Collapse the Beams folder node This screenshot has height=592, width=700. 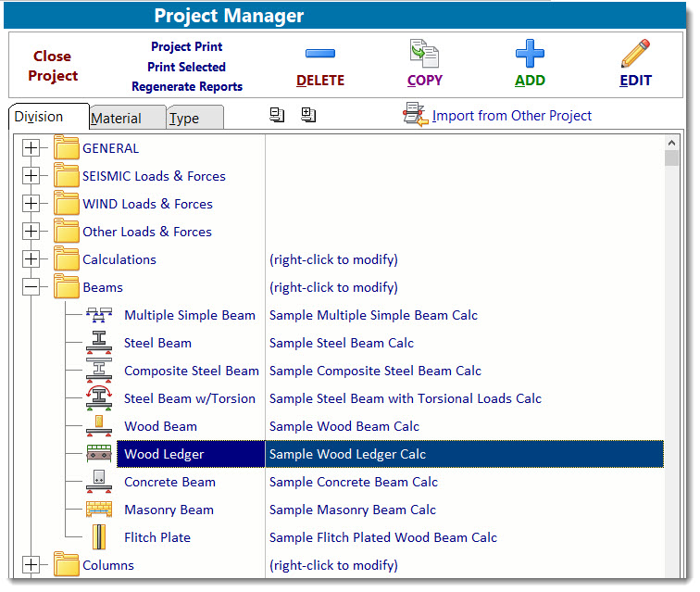(x=32, y=287)
